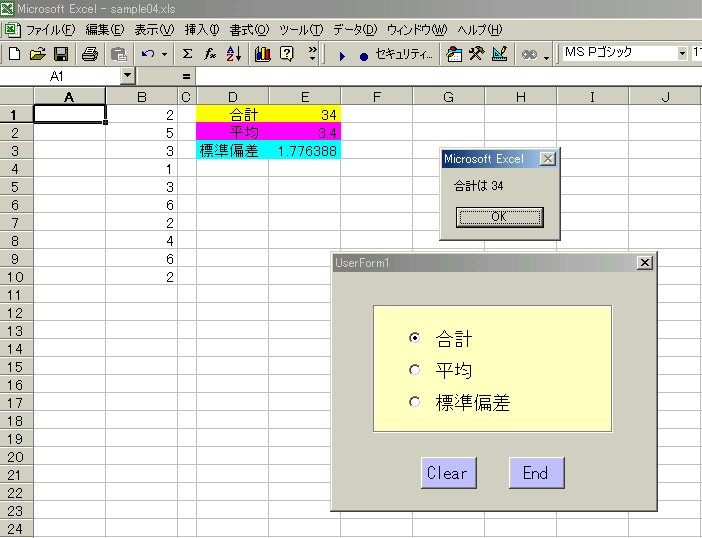This screenshot has width=702, height=538.
Task: Open the Undo history dropdown arrow
Action: click(164, 54)
